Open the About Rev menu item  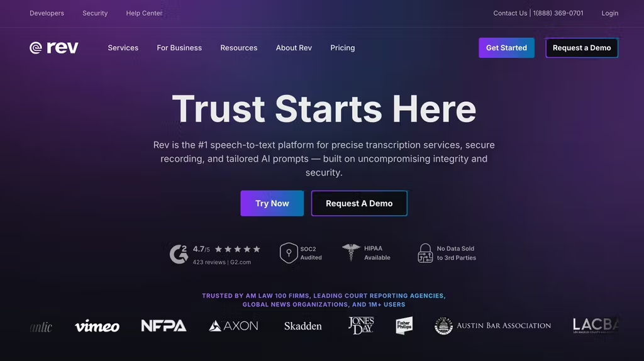pyautogui.click(x=294, y=48)
